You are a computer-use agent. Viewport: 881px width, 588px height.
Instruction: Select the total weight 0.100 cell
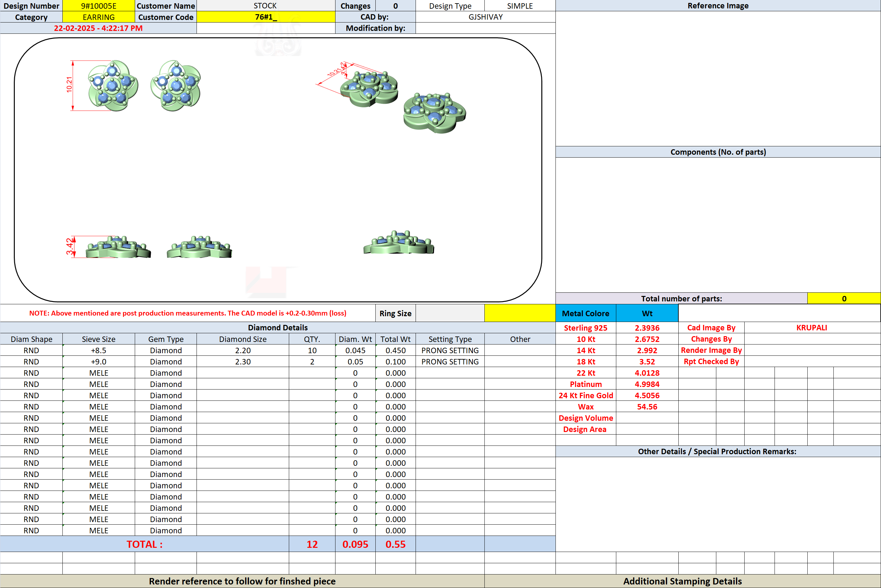coord(396,362)
